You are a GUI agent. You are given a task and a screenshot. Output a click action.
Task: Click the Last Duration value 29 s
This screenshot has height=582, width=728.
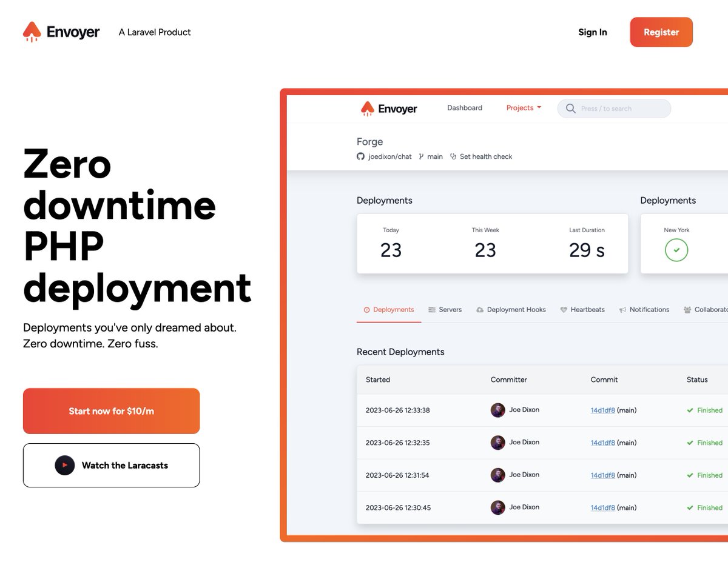pyautogui.click(x=587, y=250)
